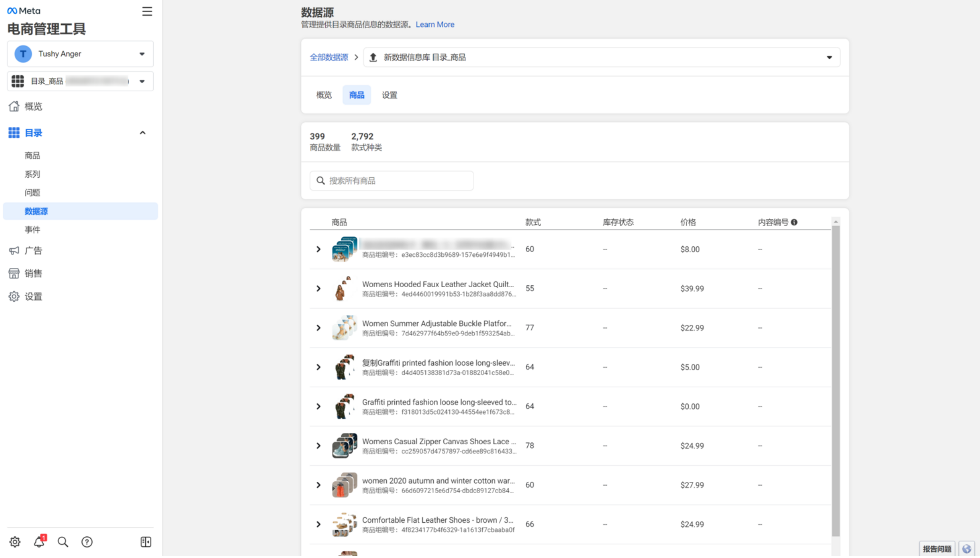Click the globe icon at bottom right

pyautogui.click(x=966, y=549)
